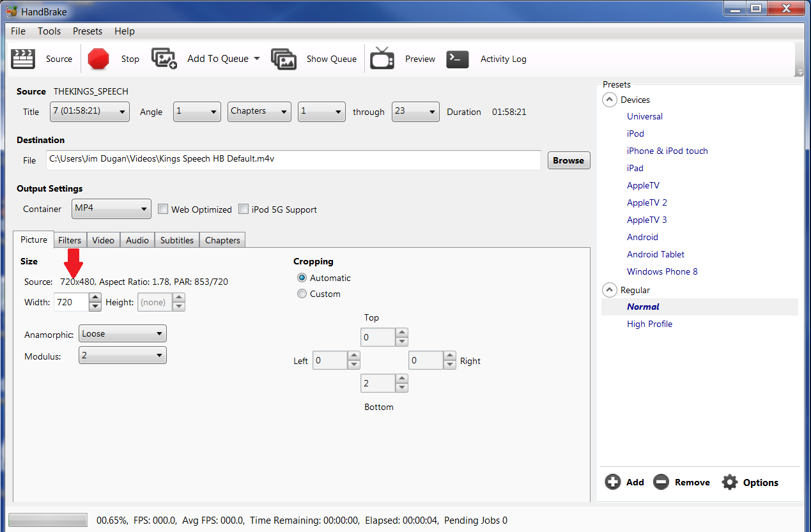Switch to the Audio tab
The image size is (811, 532).
137,240
